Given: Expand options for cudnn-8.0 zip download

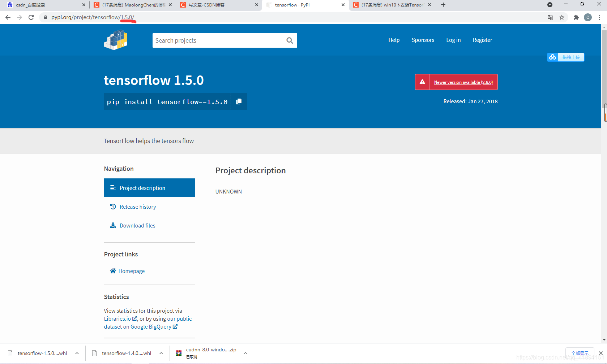Looking at the screenshot, I should [x=245, y=353].
